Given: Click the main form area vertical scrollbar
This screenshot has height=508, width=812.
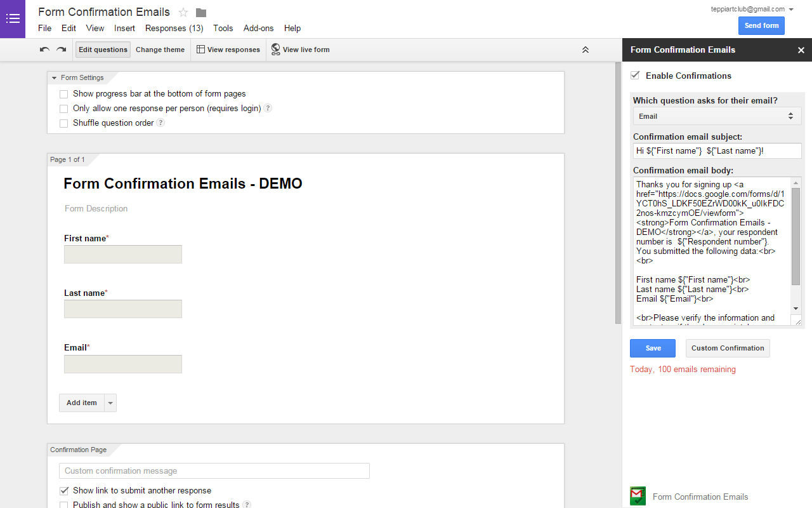Looking at the screenshot, I should [619, 192].
